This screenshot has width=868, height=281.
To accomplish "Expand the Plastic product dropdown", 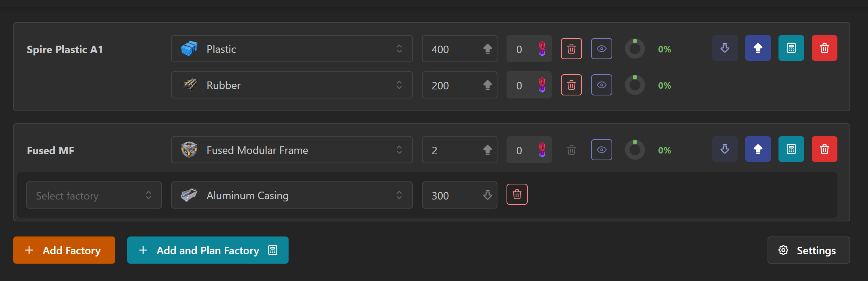I will tap(292, 49).
